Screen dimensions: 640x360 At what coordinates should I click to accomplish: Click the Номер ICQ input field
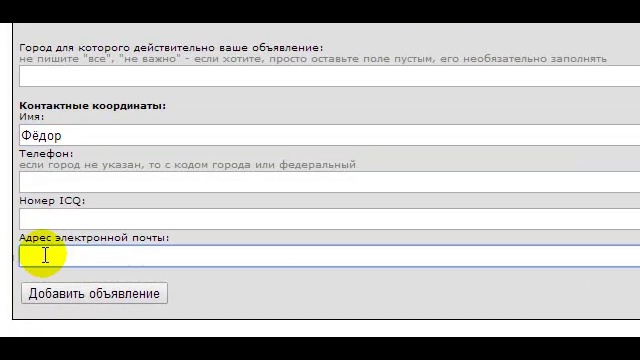pos(329,219)
